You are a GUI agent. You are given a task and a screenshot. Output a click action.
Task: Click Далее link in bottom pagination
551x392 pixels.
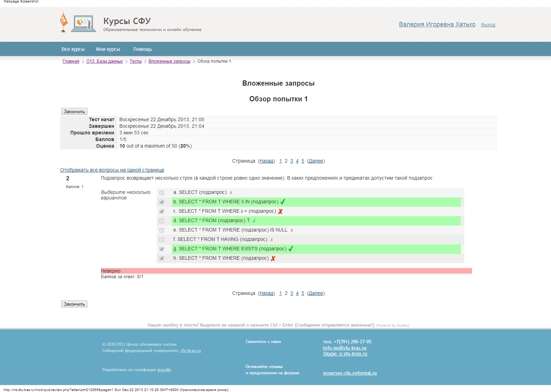click(316, 293)
